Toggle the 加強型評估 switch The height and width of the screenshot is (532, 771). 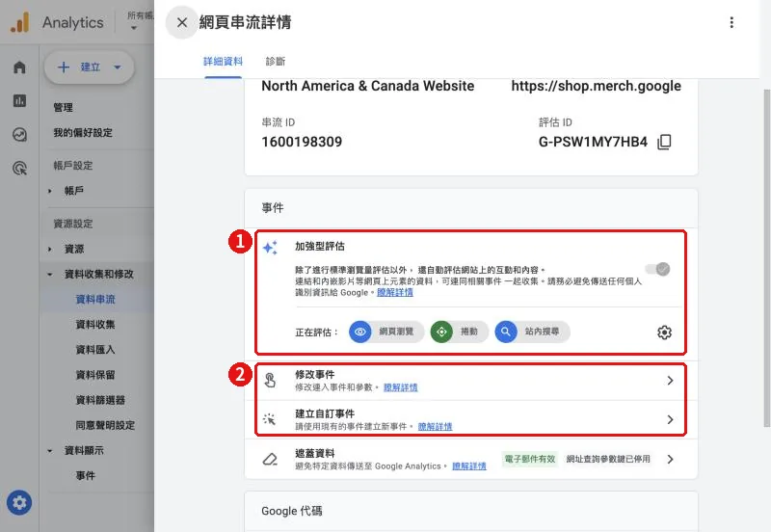[x=658, y=269]
